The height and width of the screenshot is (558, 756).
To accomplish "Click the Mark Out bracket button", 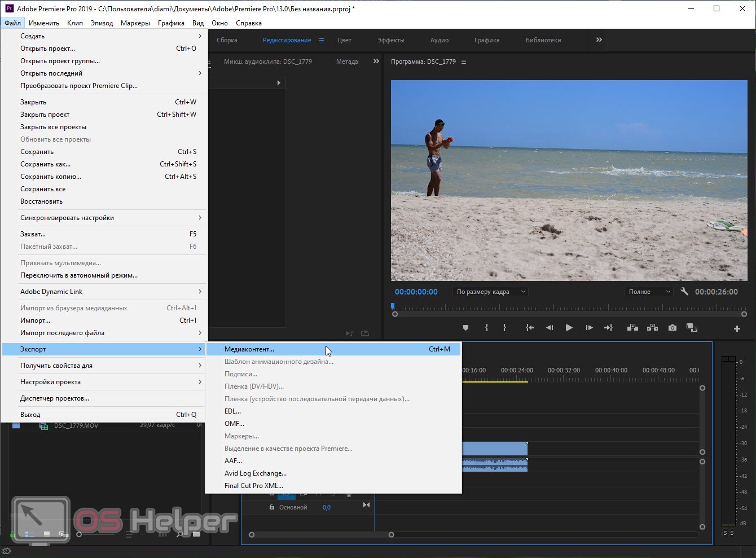I will coord(504,328).
